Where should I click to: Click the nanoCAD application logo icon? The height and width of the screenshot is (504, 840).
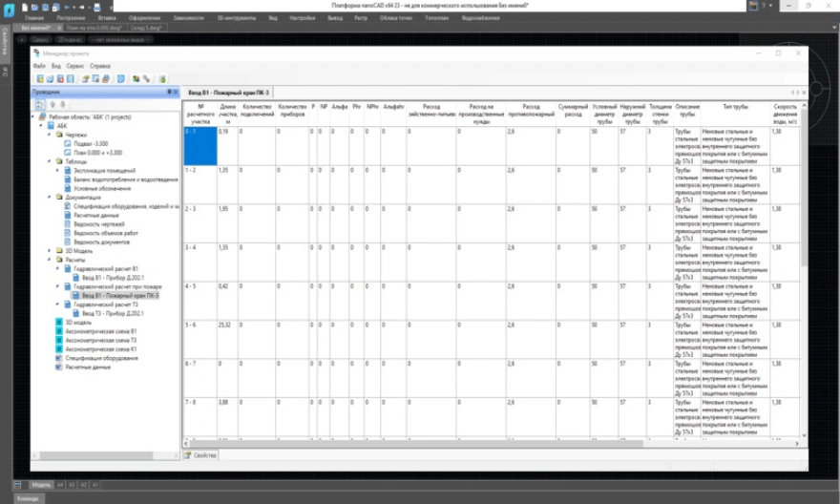click(9, 8)
